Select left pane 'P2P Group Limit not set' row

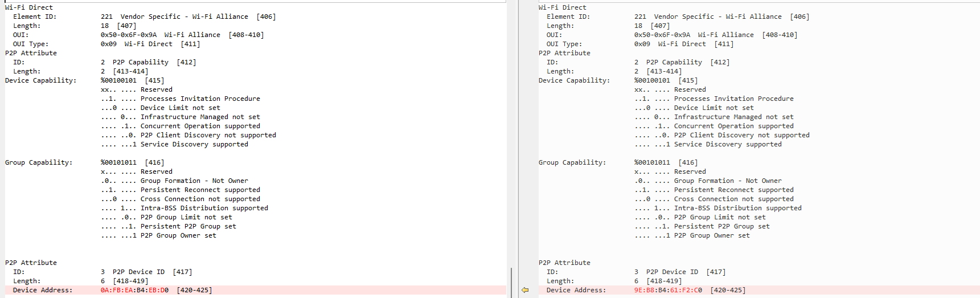coord(167,217)
